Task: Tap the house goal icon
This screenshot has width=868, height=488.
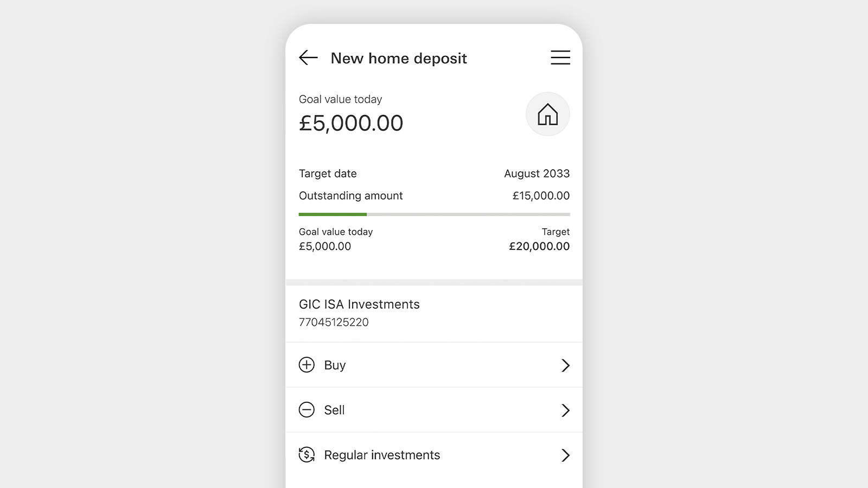Action: pyautogui.click(x=548, y=114)
